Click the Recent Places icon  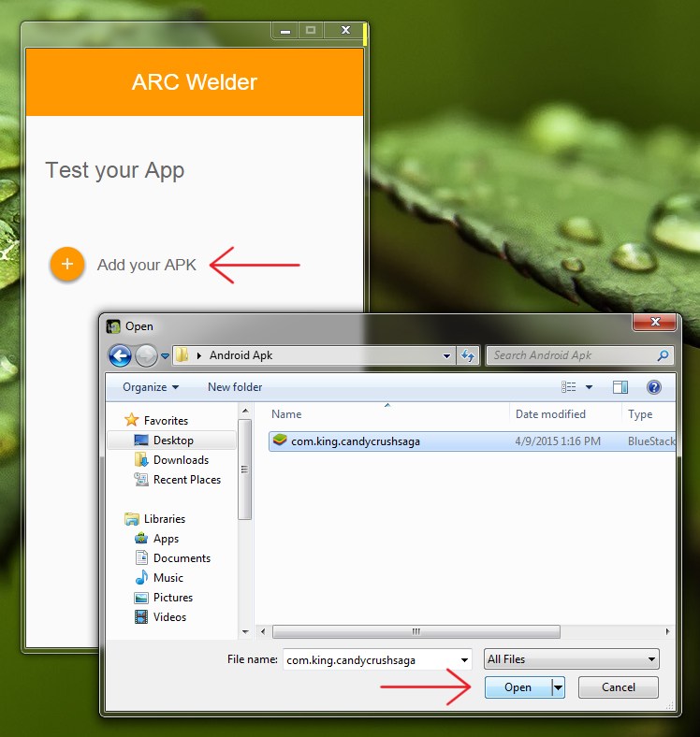pos(141,480)
